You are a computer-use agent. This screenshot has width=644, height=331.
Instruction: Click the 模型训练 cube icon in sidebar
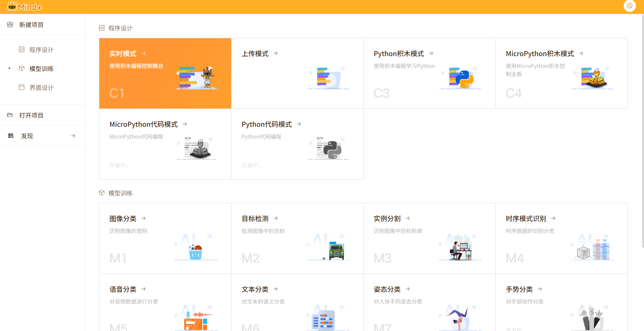pos(22,69)
